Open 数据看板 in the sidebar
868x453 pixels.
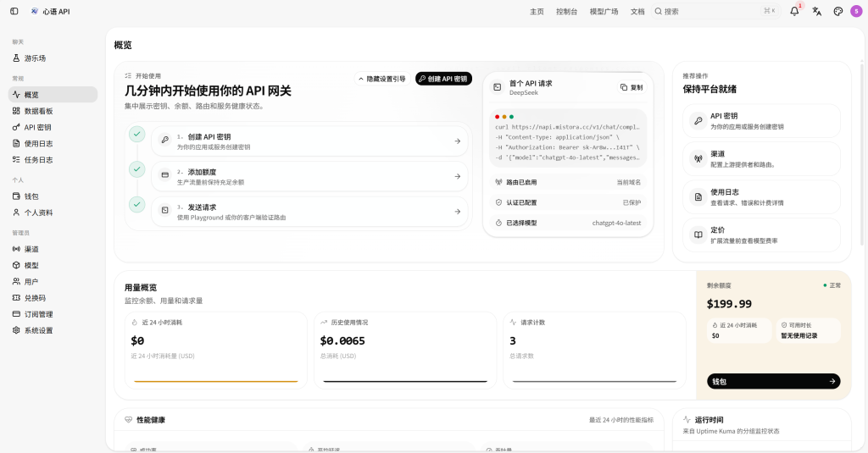click(x=53, y=111)
